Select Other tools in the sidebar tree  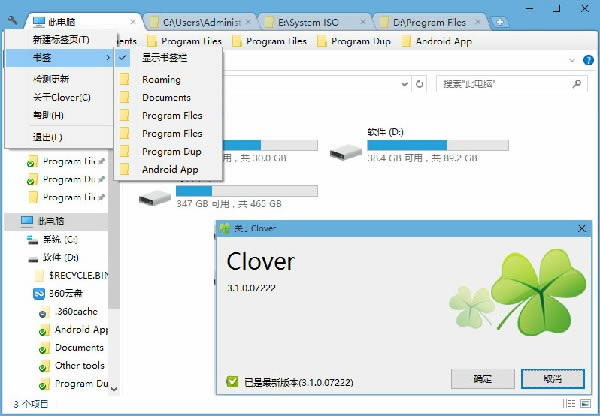(x=79, y=366)
